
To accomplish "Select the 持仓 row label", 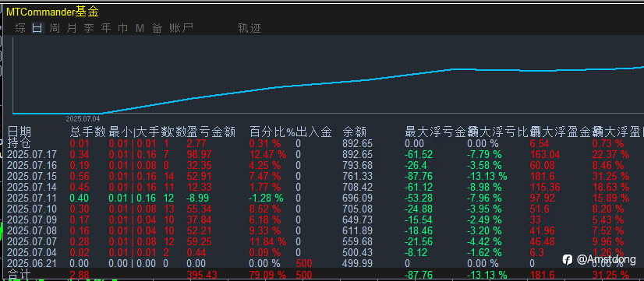I will [19, 143].
